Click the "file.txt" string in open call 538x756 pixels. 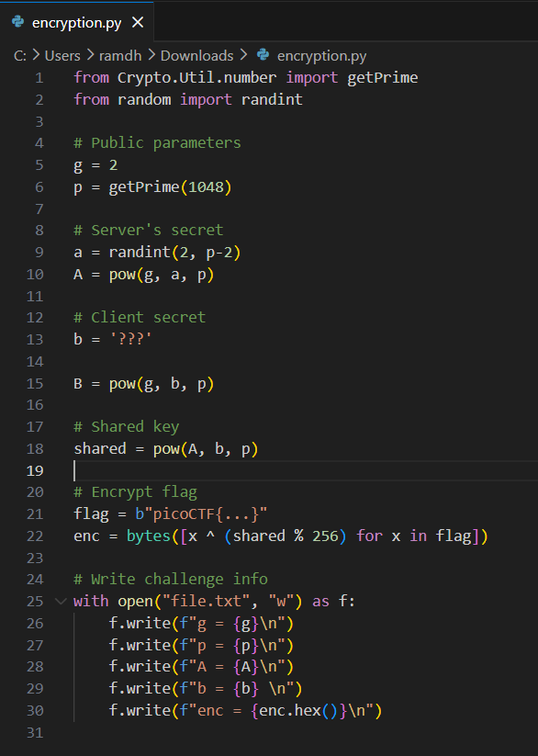point(207,602)
